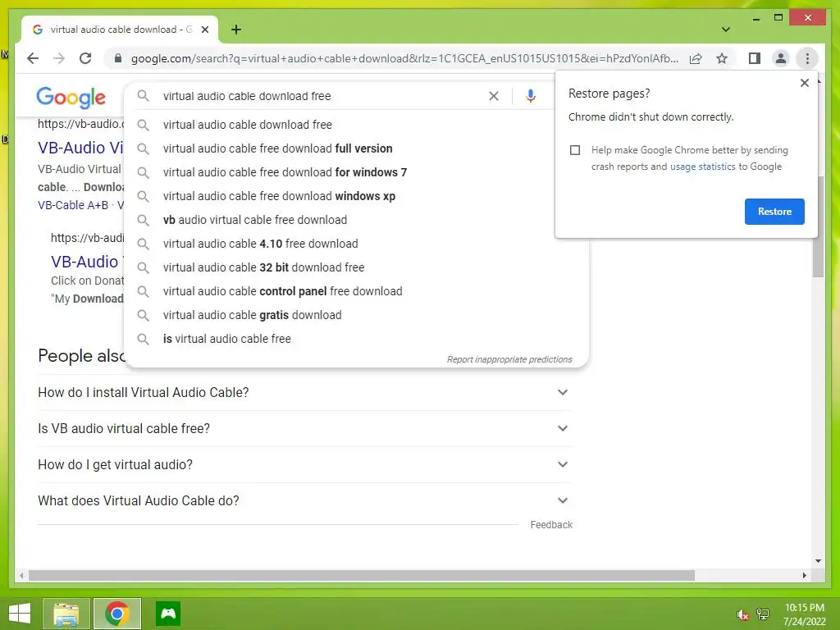The height and width of the screenshot is (630, 840).
Task: Choose the "gratis download" suggestion
Action: coord(356,315)
